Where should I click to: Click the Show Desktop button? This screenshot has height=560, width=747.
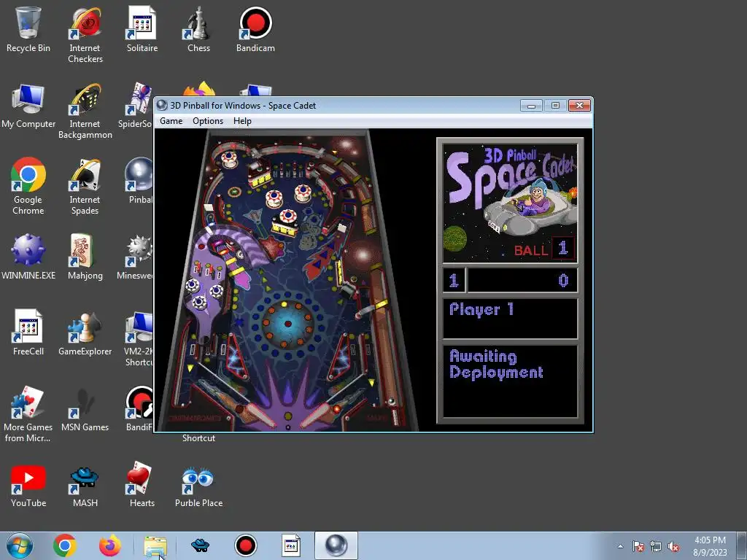point(742,546)
